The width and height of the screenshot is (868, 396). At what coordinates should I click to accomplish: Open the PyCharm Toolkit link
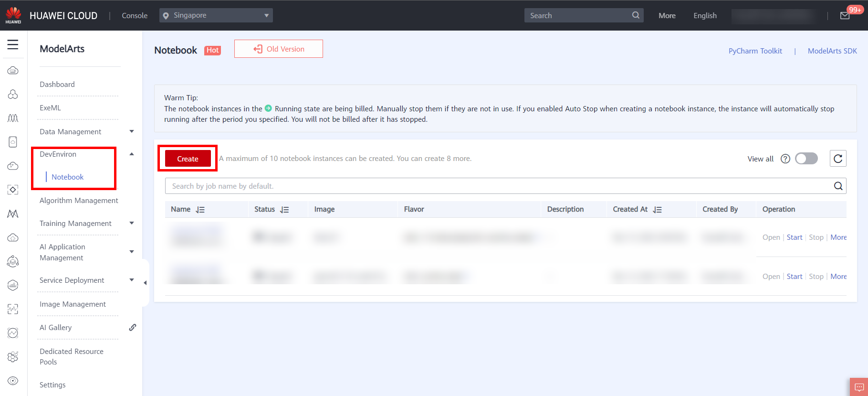pyautogui.click(x=755, y=51)
